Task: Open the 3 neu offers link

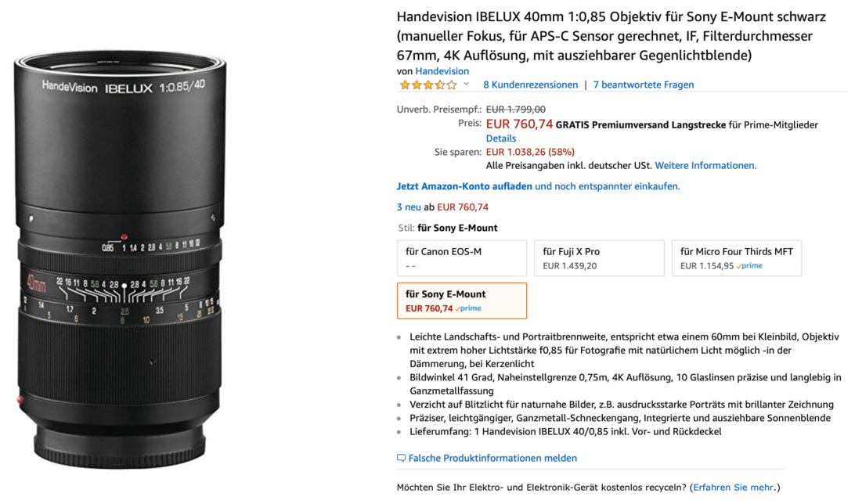Action: coord(409,207)
